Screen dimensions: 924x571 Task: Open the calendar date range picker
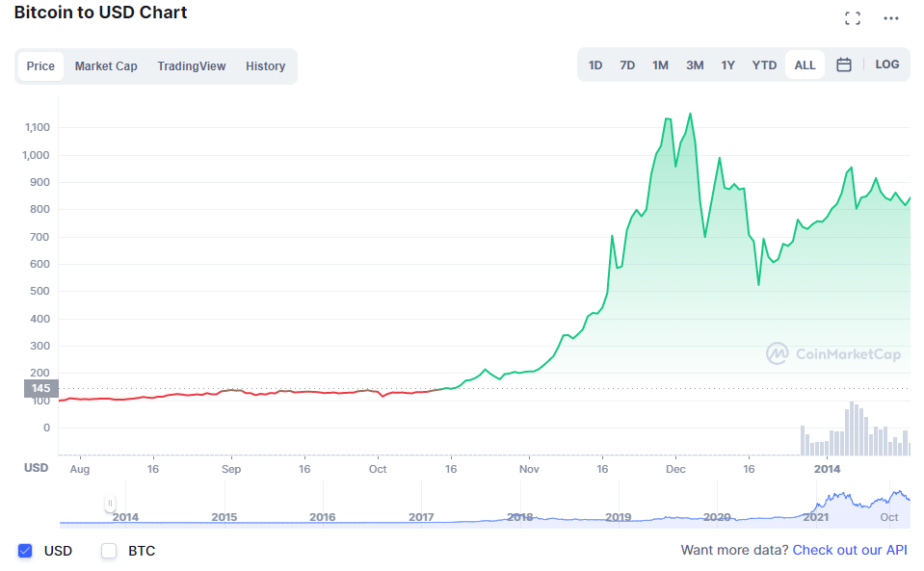(x=844, y=65)
